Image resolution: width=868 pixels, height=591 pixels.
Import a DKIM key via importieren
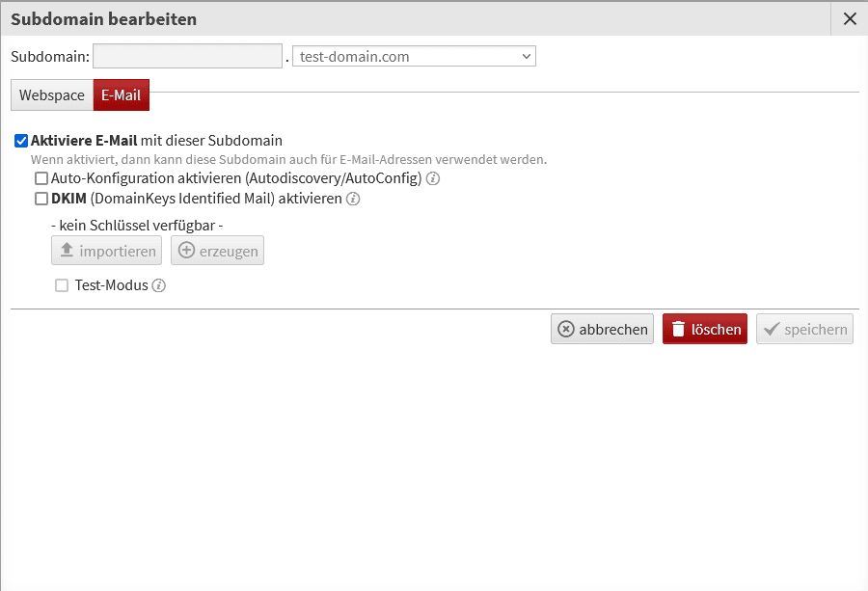106,251
